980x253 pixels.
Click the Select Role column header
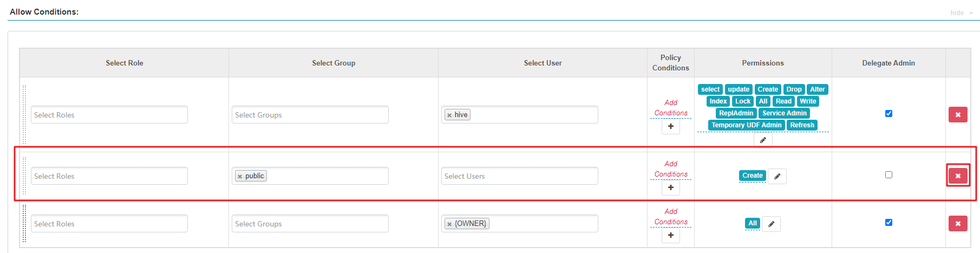click(x=125, y=63)
